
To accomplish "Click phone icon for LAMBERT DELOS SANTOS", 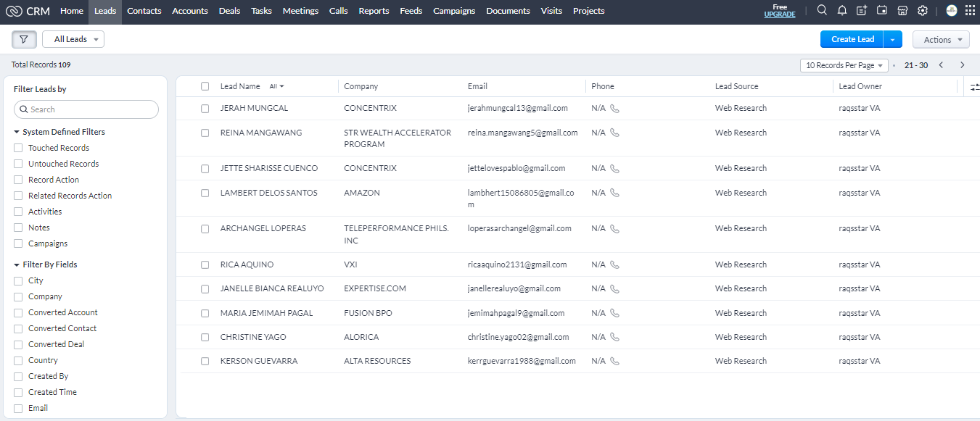I will (614, 193).
